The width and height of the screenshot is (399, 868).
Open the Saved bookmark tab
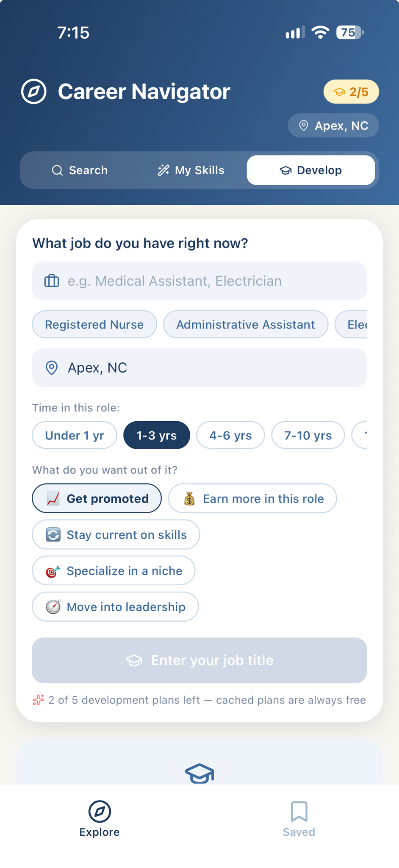coord(299,819)
